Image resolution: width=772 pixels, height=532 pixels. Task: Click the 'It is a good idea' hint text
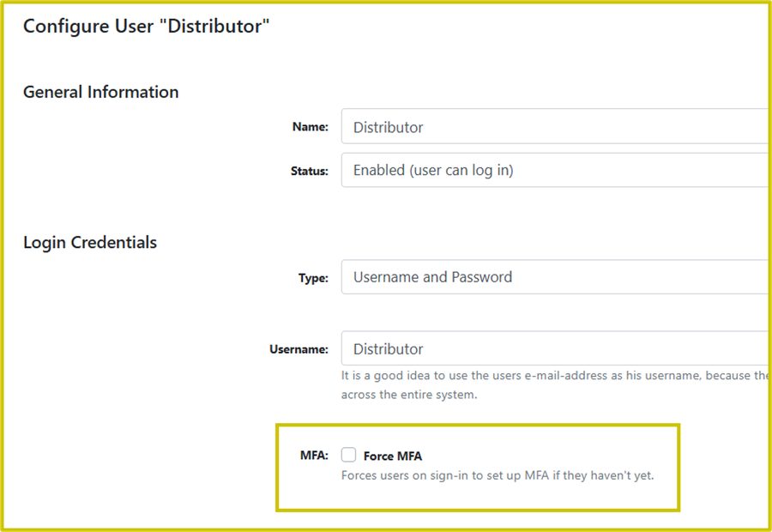555,385
